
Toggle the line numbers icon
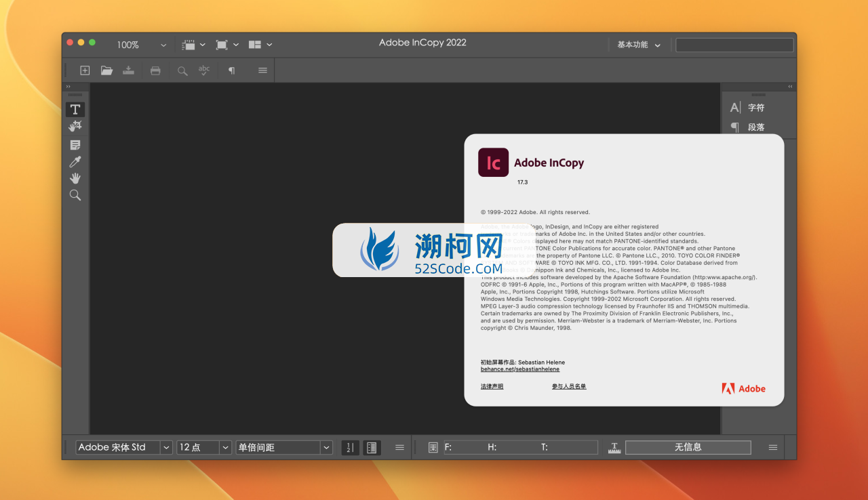click(x=350, y=447)
